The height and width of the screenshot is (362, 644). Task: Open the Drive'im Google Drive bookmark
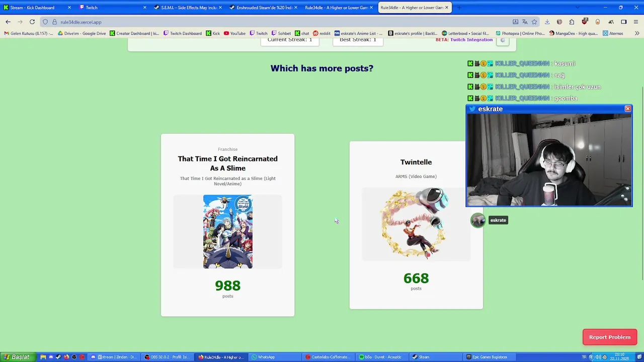[x=82, y=33]
